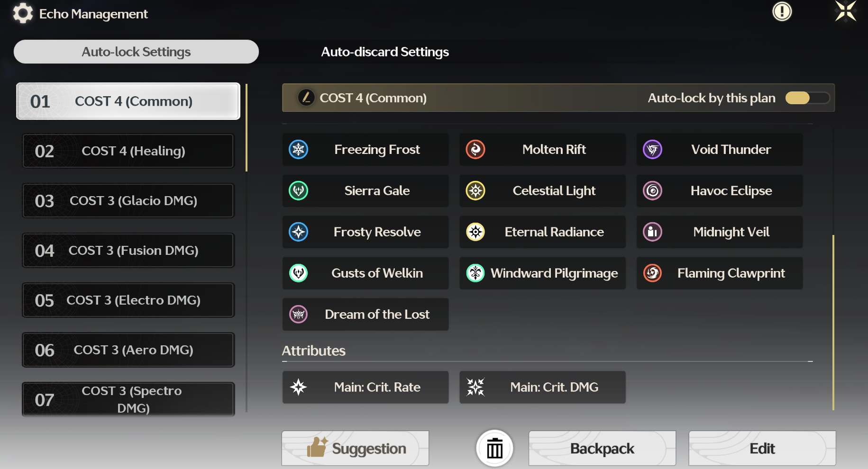The image size is (868, 469).
Task: Click the Edit button
Action: coord(762,448)
